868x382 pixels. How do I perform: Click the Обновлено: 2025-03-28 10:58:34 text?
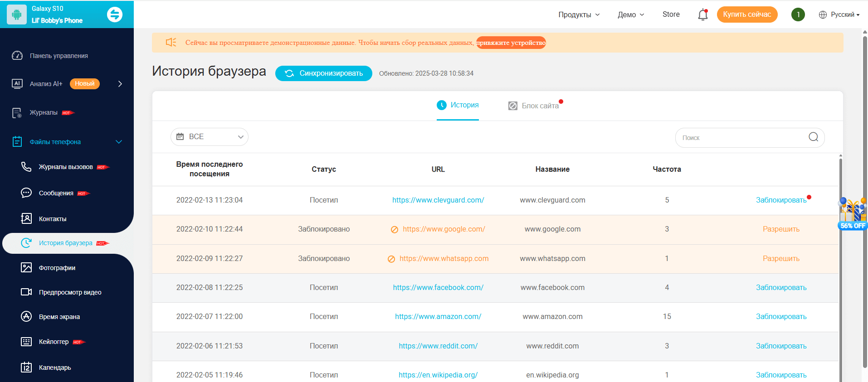(426, 73)
